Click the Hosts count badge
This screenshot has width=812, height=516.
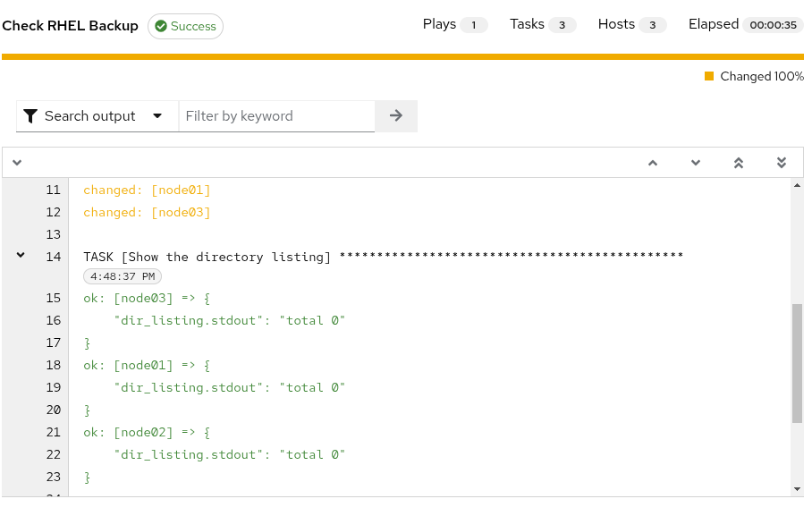(653, 25)
